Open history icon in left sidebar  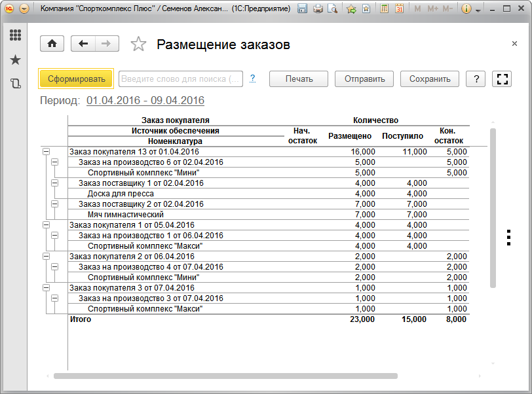(x=15, y=83)
